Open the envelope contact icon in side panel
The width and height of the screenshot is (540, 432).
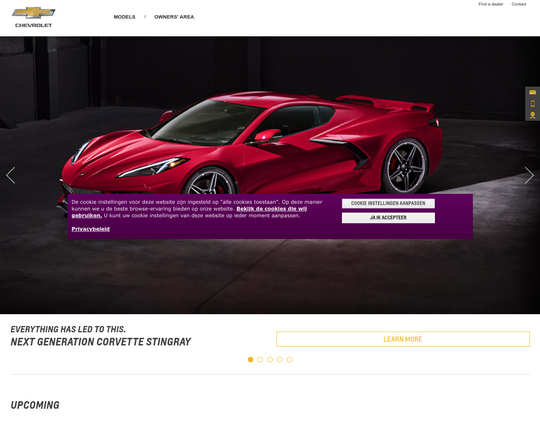[x=532, y=92]
